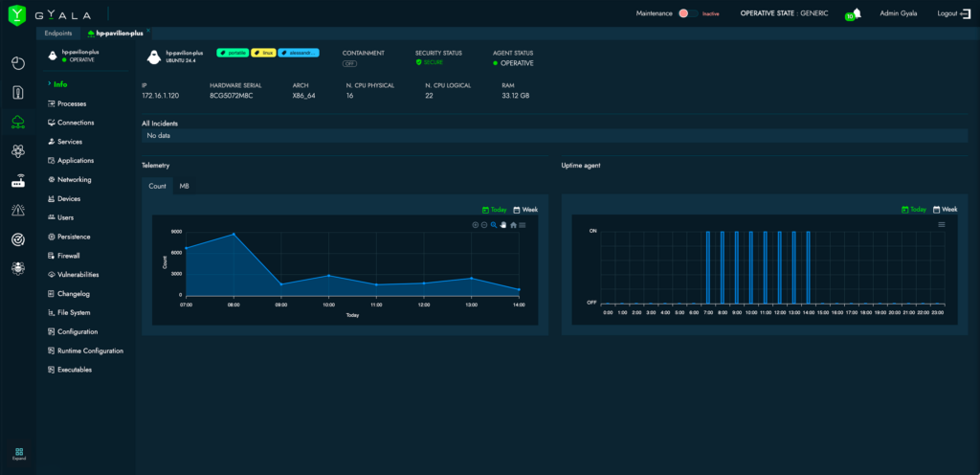Toggle the Containment OFF switch
The width and height of the screenshot is (980, 475).
[x=350, y=63]
